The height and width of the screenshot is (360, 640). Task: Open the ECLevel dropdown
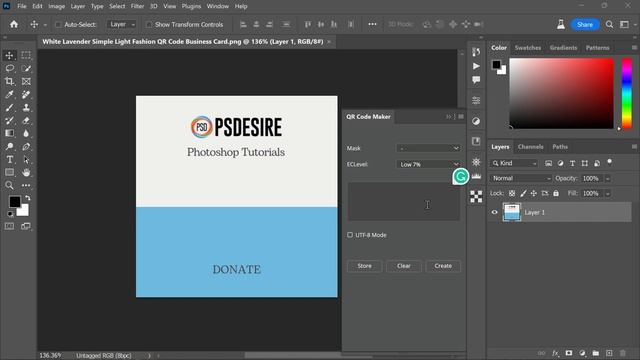(x=428, y=164)
